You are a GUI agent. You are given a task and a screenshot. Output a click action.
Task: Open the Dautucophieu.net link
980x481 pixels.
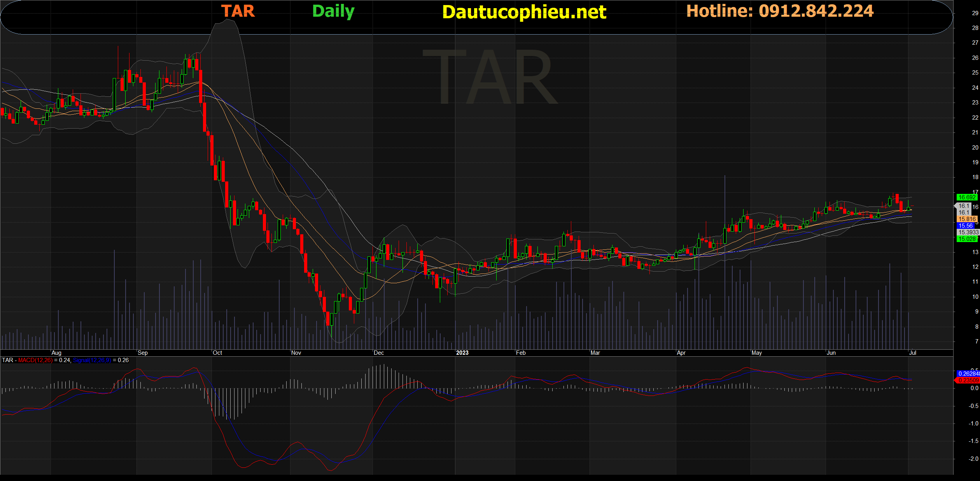pos(524,12)
